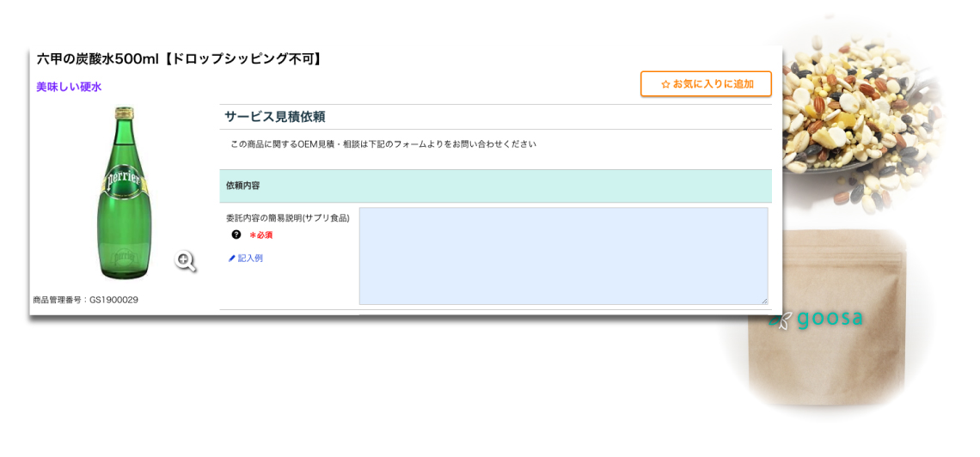Click the 依頼内容 section header bar
980x457 pixels.
click(x=495, y=186)
